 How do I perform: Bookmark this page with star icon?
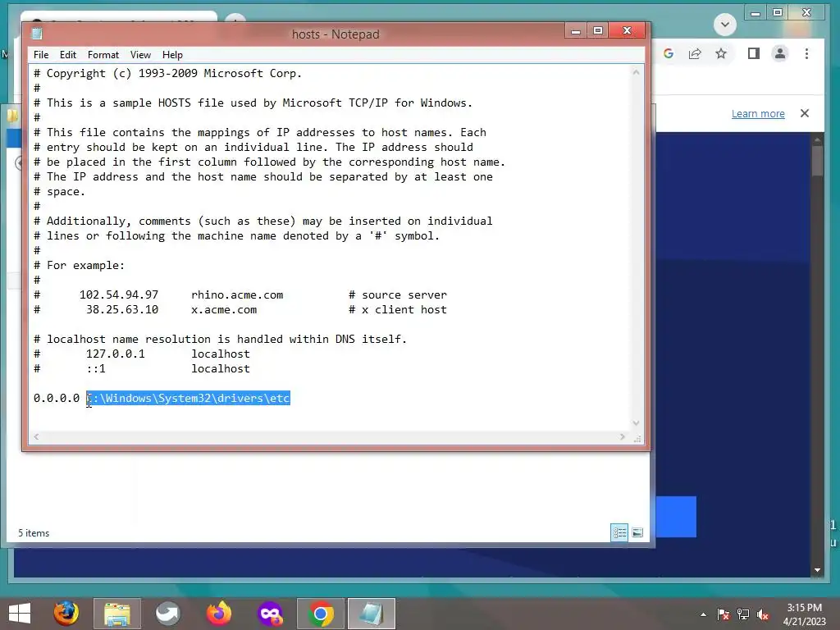point(721,53)
